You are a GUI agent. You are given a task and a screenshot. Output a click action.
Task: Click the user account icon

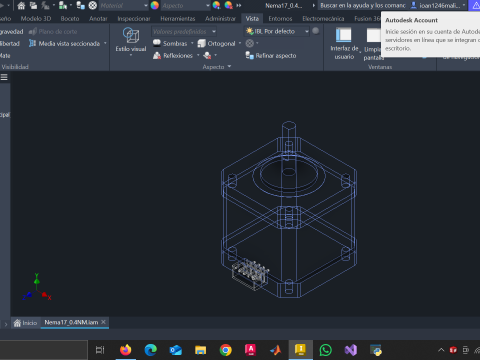(x=414, y=5)
